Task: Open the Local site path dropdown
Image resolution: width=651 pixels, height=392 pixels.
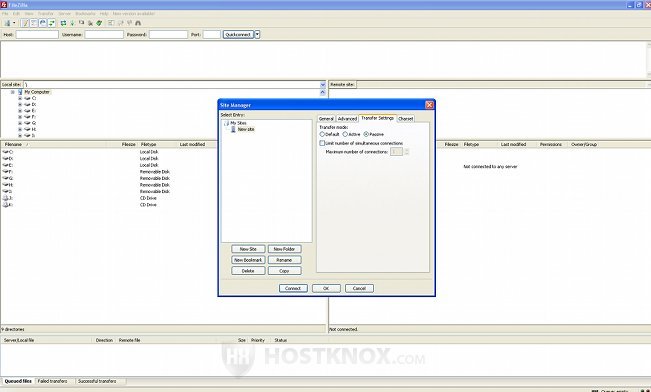Action: (x=323, y=85)
